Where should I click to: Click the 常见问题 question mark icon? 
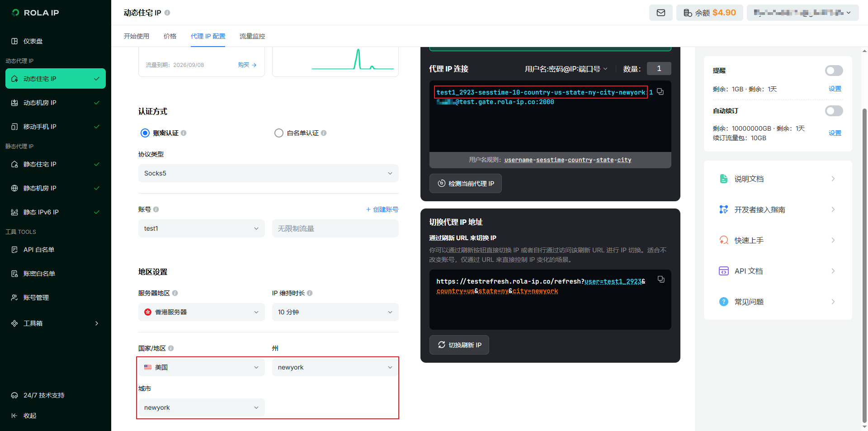click(723, 302)
